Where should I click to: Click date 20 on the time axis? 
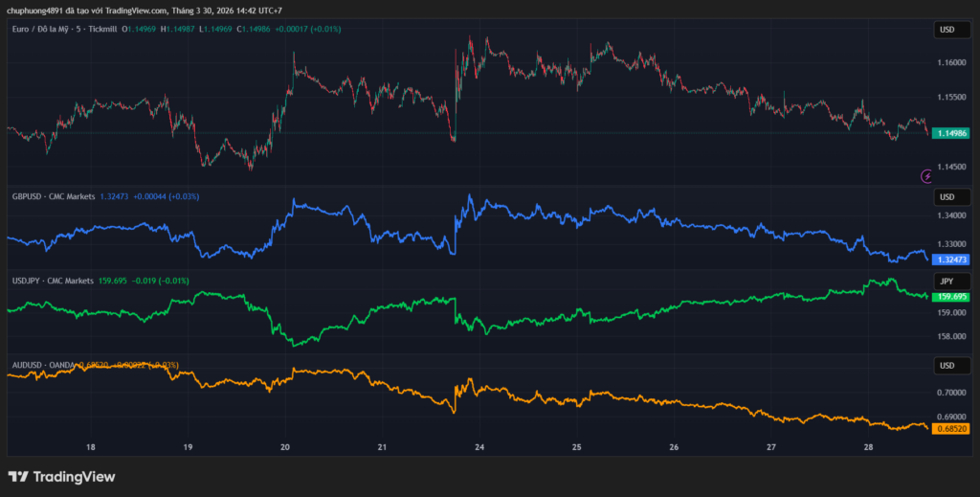coord(285,447)
